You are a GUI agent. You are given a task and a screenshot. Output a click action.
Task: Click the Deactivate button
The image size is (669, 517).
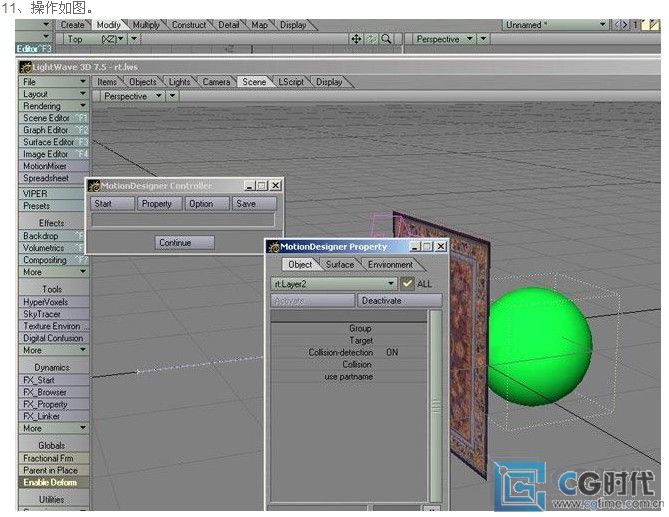tap(399, 301)
